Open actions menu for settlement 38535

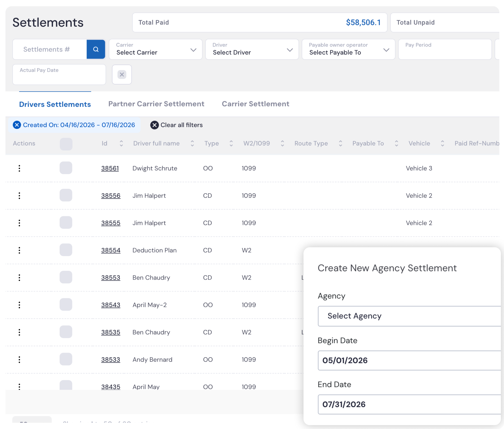click(20, 332)
